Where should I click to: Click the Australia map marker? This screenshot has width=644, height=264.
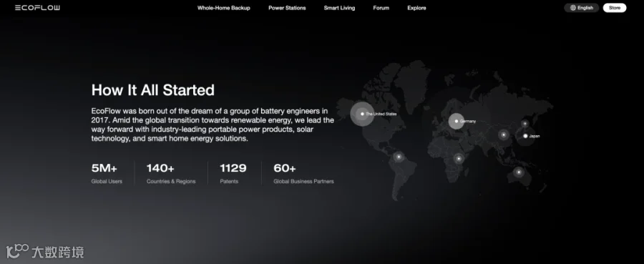point(519,172)
